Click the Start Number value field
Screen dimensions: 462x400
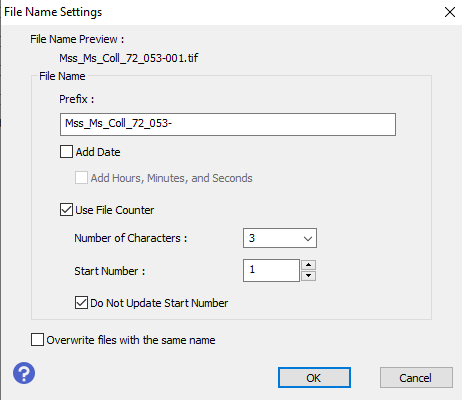[271, 270]
